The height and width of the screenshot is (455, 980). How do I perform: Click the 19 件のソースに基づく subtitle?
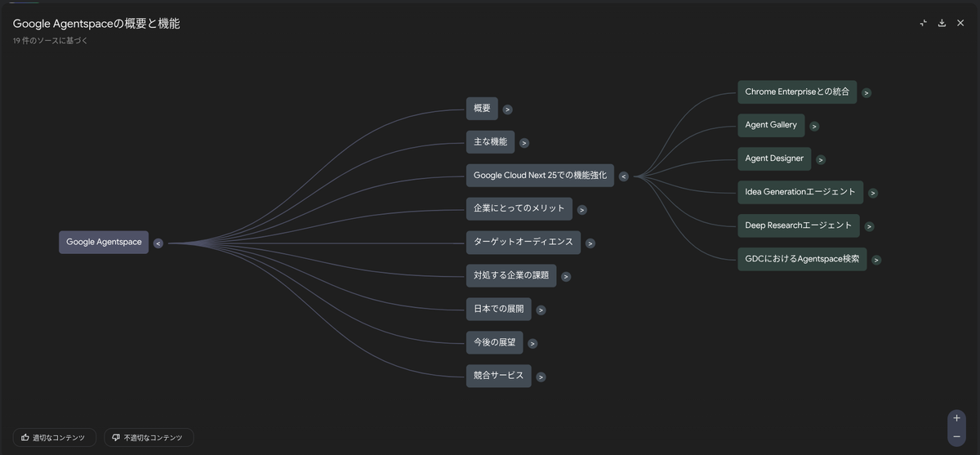pyautogui.click(x=50, y=41)
